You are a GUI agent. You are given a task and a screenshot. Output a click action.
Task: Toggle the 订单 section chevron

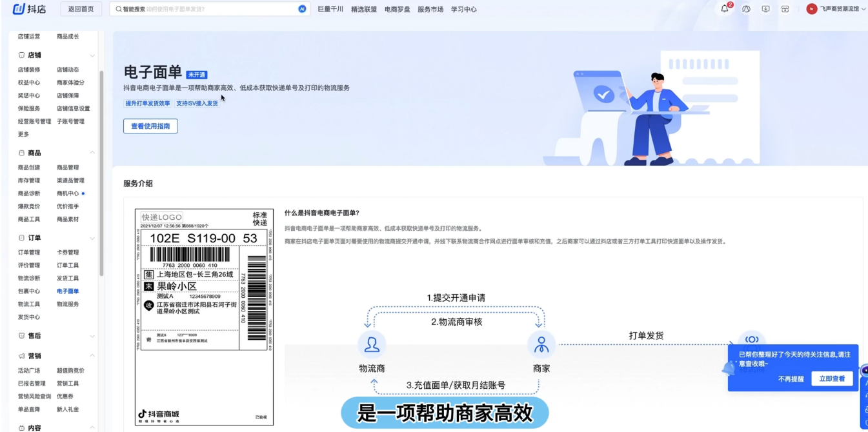[x=92, y=238]
